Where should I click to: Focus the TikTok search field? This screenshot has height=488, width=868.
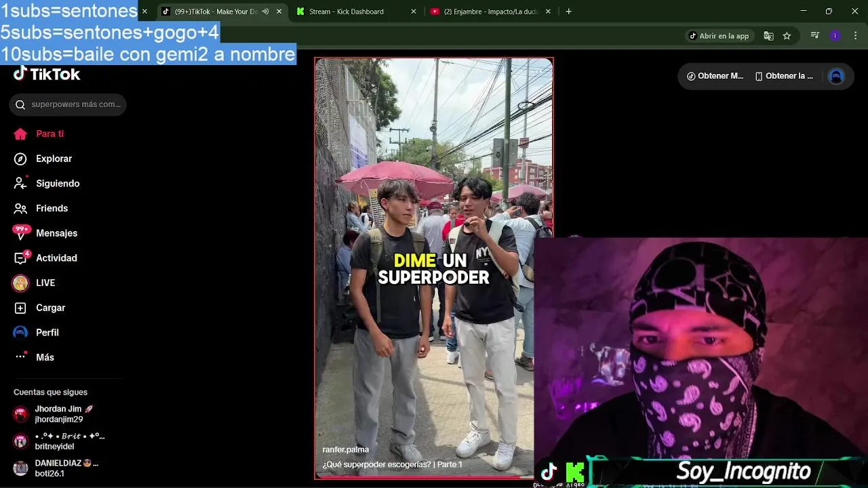pyautogui.click(x=68, y=104)
